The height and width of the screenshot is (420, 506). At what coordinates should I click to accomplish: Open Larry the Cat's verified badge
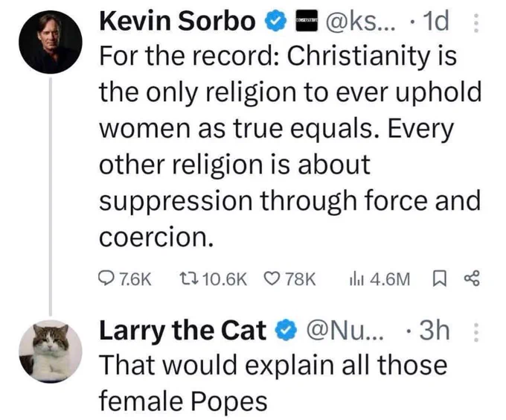[286, 330]
